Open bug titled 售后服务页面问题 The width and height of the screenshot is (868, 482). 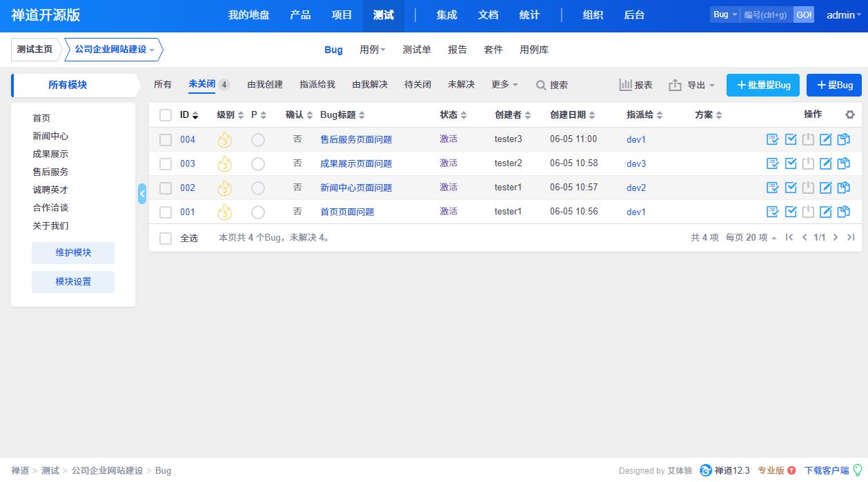click(356, 139)
